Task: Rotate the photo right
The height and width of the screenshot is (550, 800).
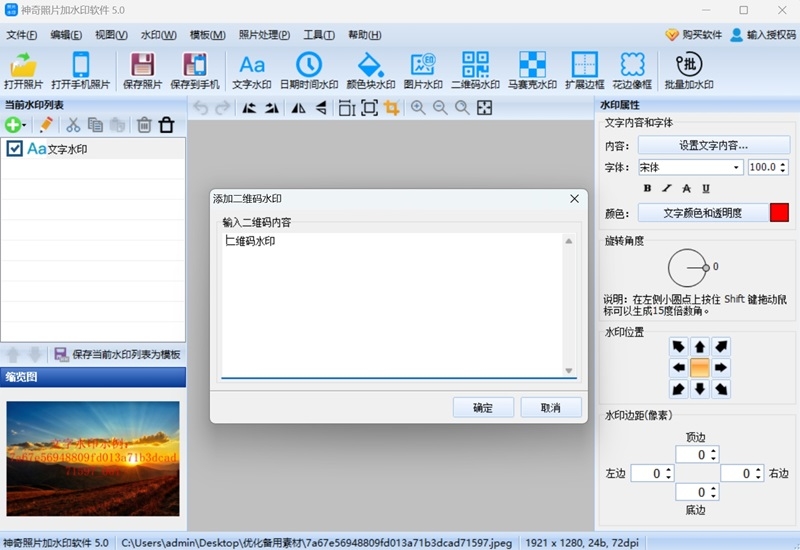Action: tap(271, 108)
